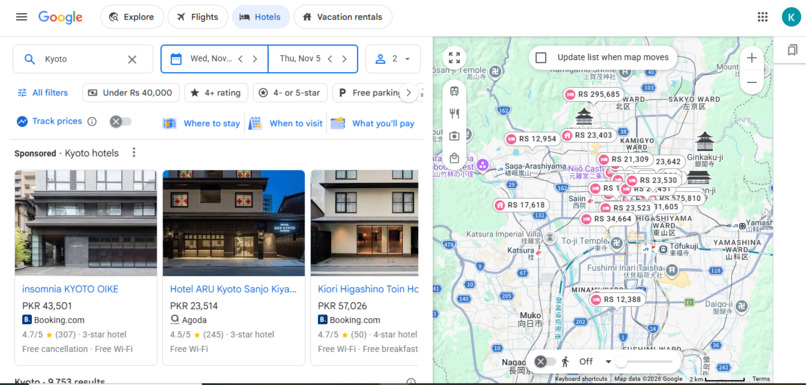
Task: Select the RS 23,523 map pin
Action: (626, 208)
